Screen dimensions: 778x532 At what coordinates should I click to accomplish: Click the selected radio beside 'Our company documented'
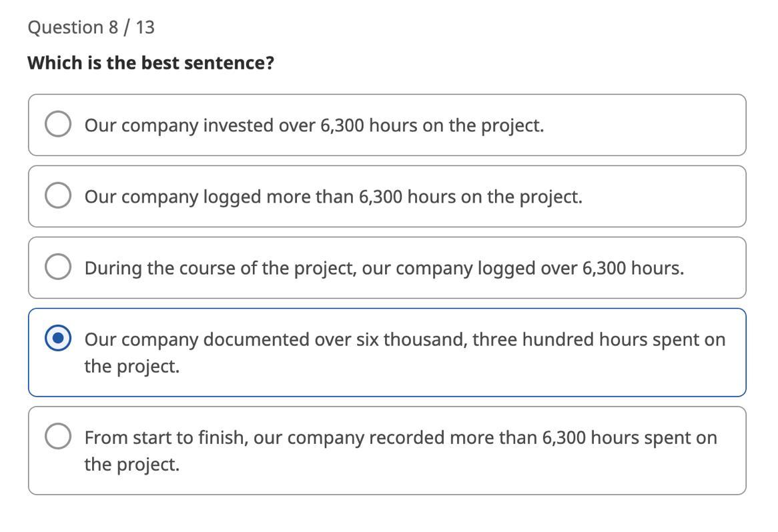click(x=58, y=339)
